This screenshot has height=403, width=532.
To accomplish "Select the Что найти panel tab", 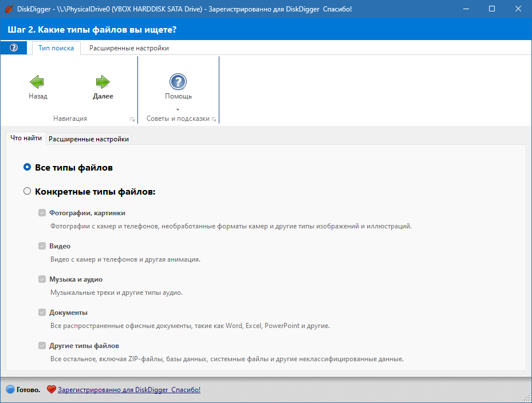I will [x=26, y=138].
